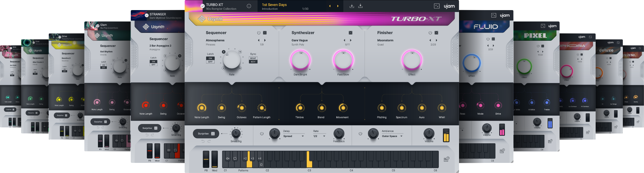644x173 pixels.
Task: Click the Finisher randomize dice icon
Action: point(436,33)
